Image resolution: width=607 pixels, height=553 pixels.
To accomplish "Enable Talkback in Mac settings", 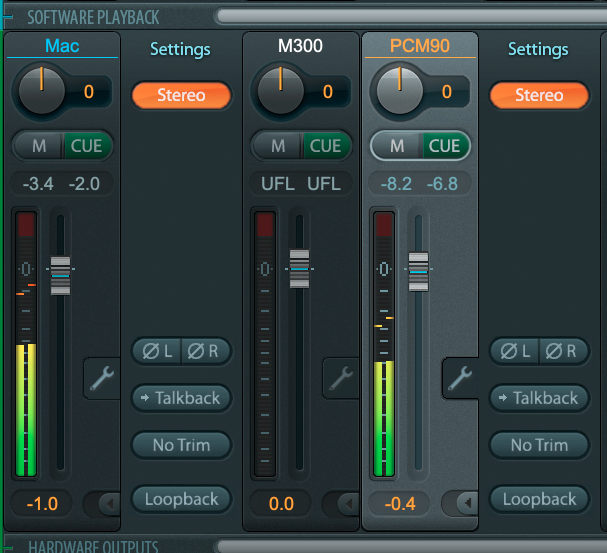I will (181, 398).
